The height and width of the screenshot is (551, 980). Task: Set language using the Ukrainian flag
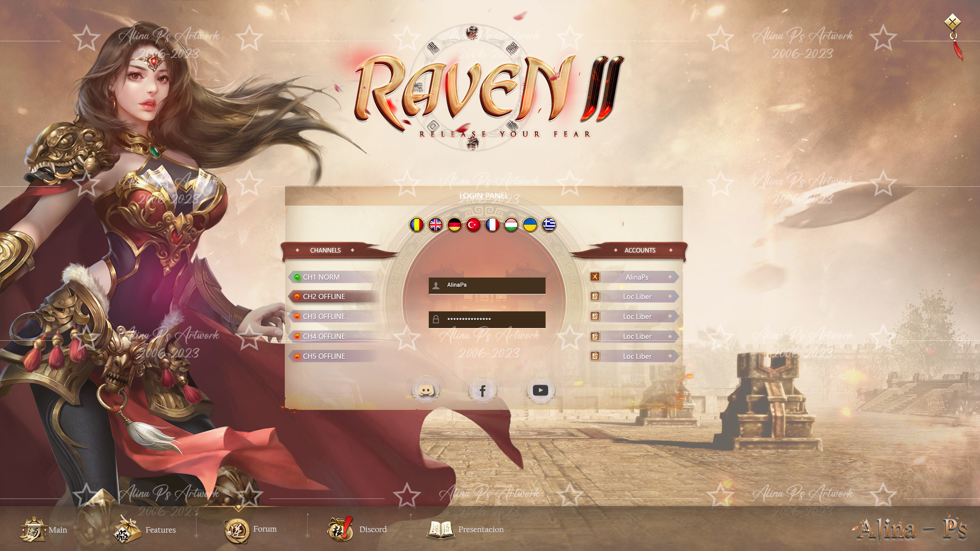(530, 225)
